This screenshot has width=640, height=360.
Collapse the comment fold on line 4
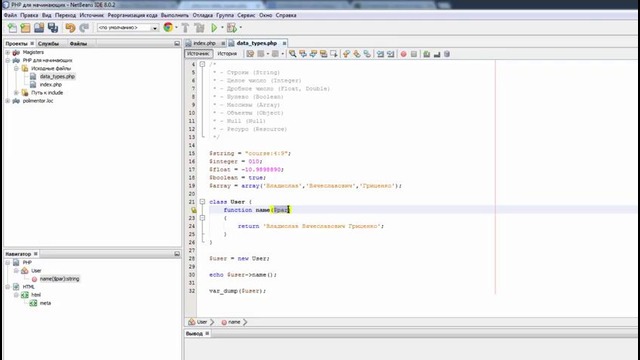(x=202, y=64)
